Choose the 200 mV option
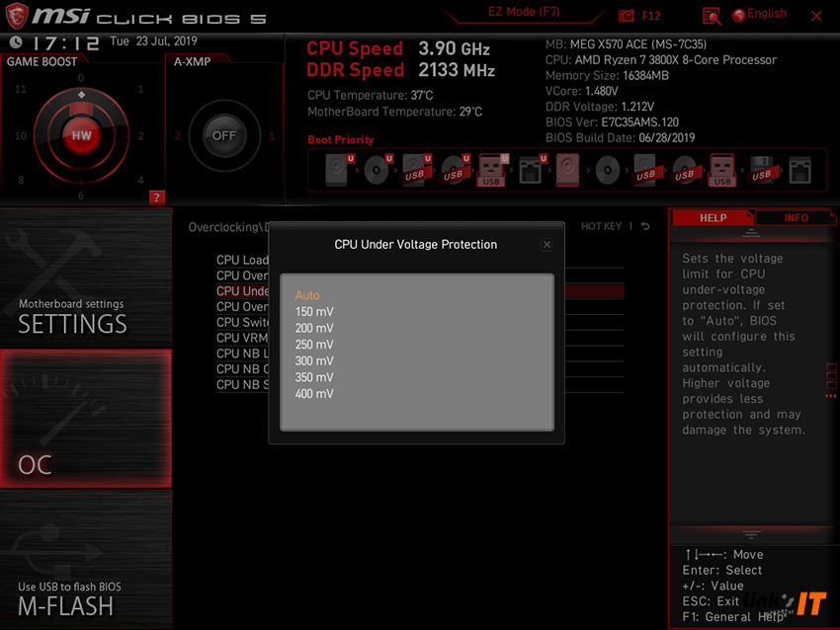 pos(314,328)
